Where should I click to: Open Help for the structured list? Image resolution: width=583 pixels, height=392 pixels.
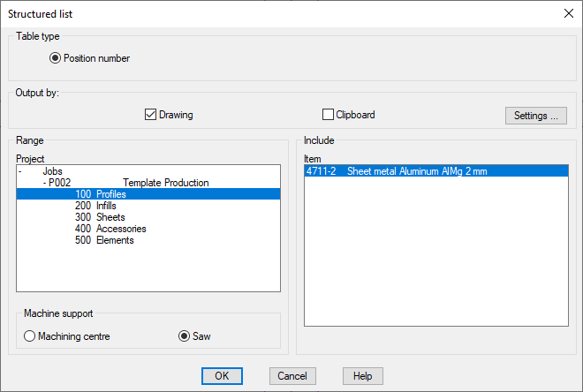362,376
